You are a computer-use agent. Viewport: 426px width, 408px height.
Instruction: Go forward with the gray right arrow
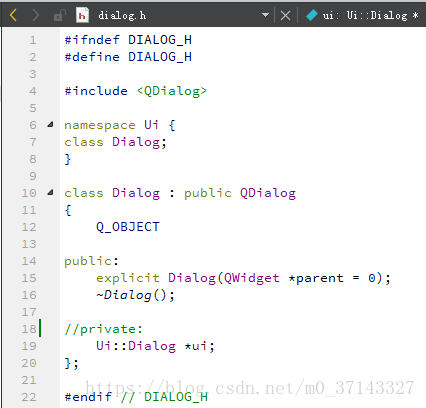point(35,15)
